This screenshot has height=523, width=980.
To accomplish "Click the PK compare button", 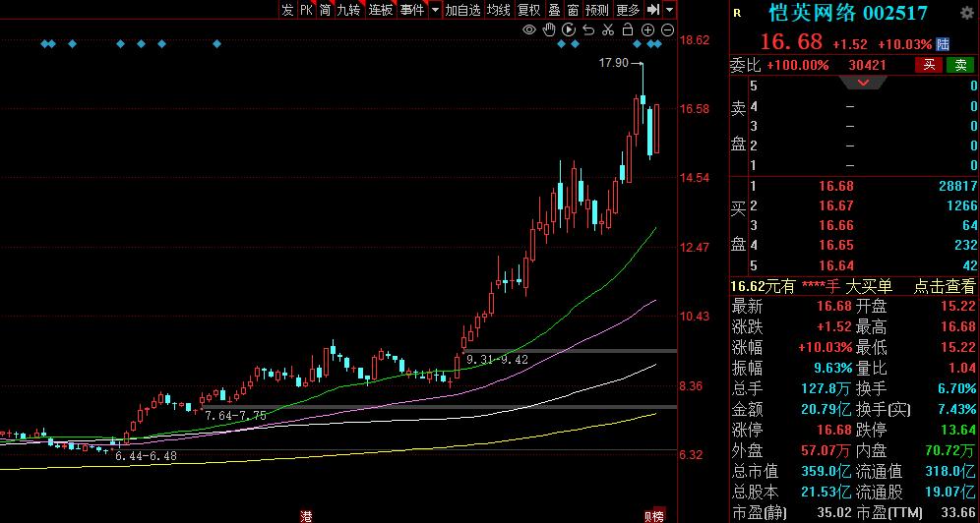I will pyautogui.click(x=306, y=10).
